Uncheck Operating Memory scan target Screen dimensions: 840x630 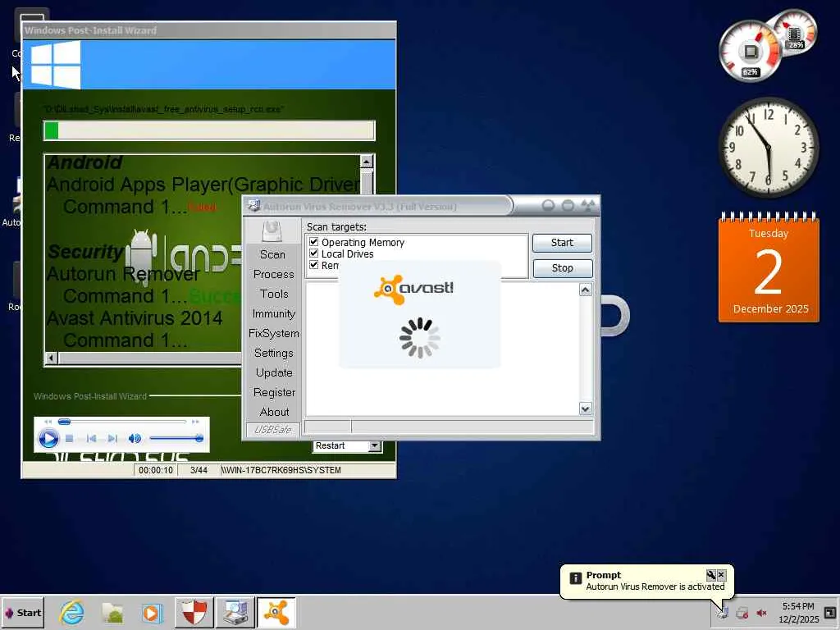[314, 242]
